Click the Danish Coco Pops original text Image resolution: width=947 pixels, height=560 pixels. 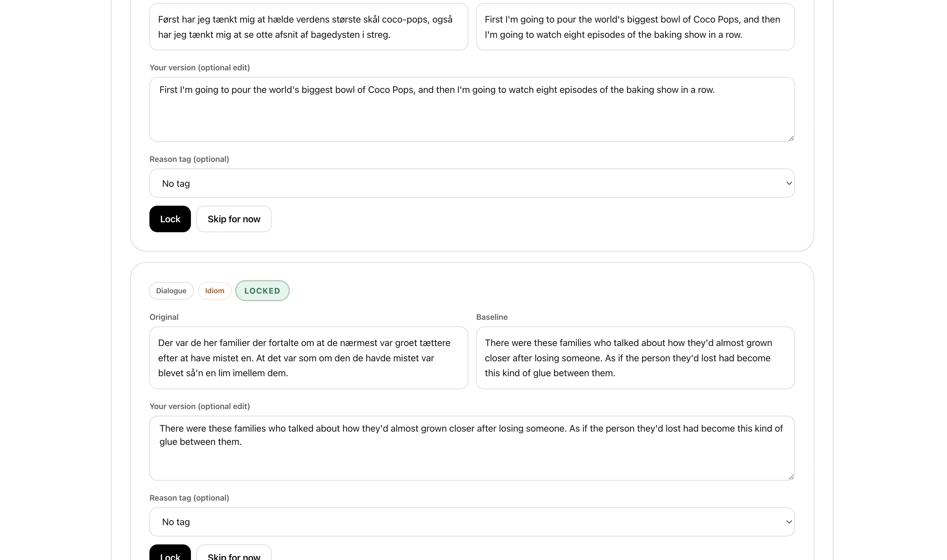coord(308,27)
